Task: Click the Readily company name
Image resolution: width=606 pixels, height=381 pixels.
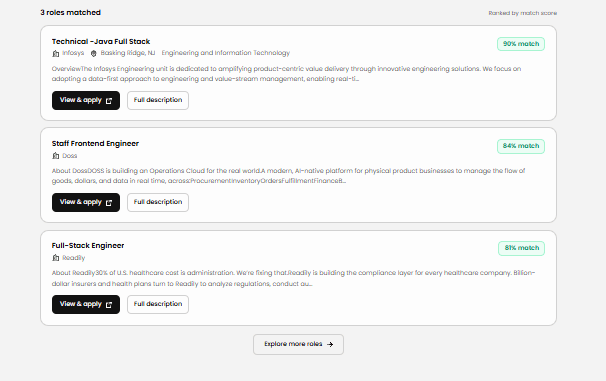Action: coord(73,258)
